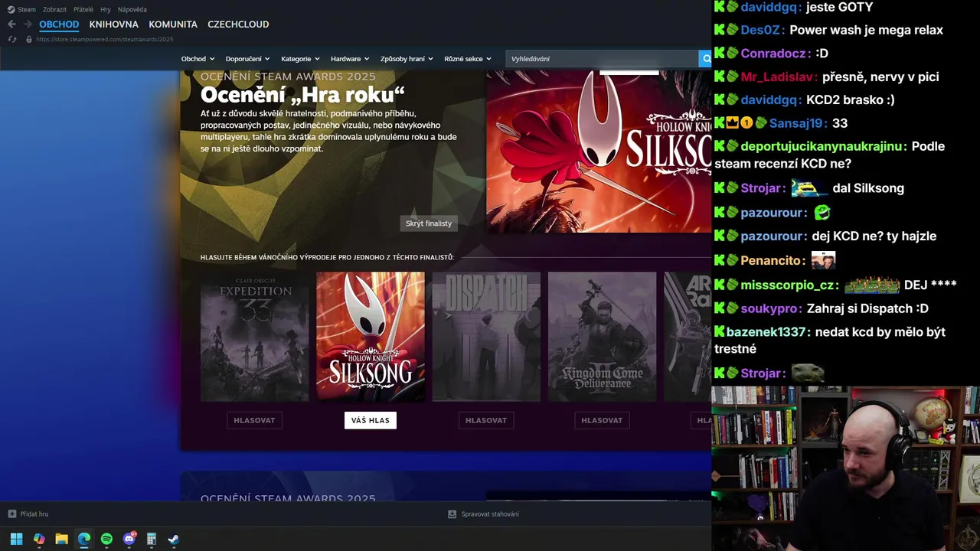Open the Přátelé menu
The height and width of the screenshot is (551, 980).
click(x=83, y=9)
